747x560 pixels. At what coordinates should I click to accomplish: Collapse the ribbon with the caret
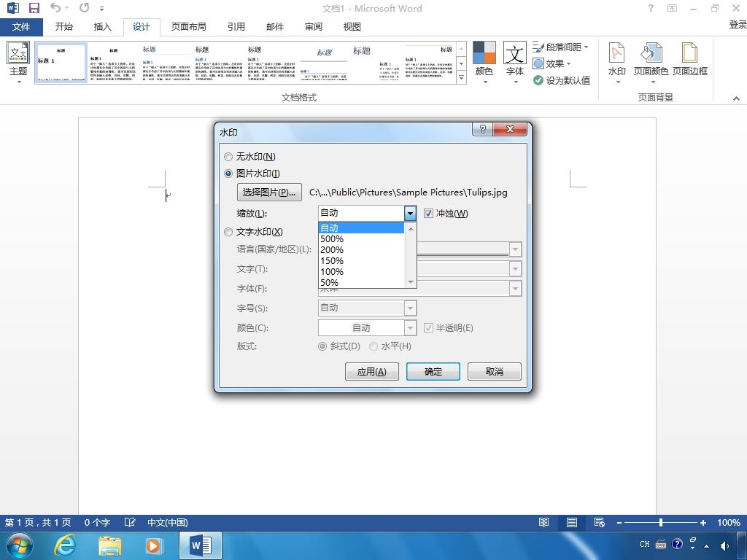736,98
